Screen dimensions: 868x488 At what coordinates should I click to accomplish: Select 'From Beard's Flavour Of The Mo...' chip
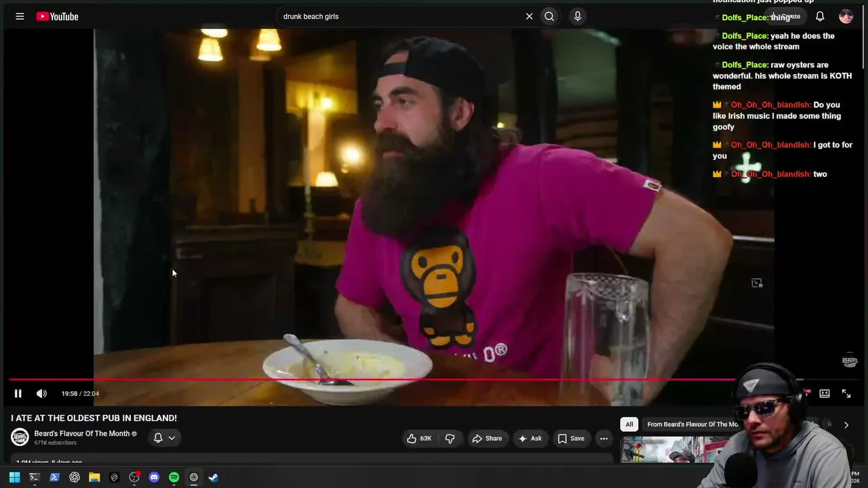[x=692, y=424]
